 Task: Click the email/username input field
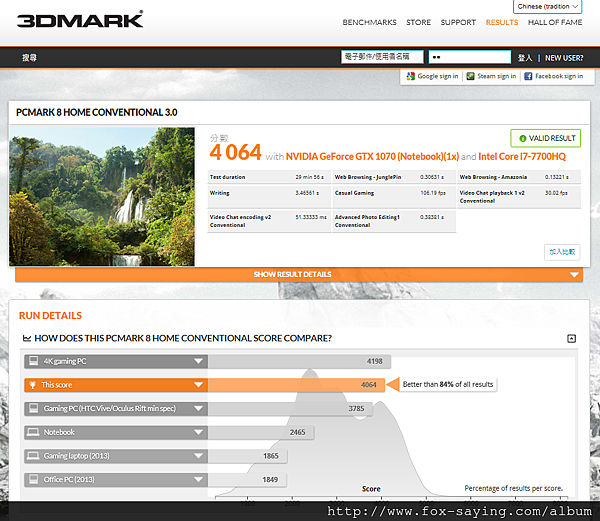[382, 57]
